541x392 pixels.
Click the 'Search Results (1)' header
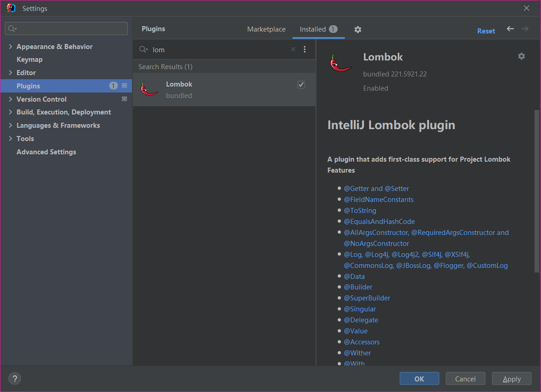(x=165, y=66)
